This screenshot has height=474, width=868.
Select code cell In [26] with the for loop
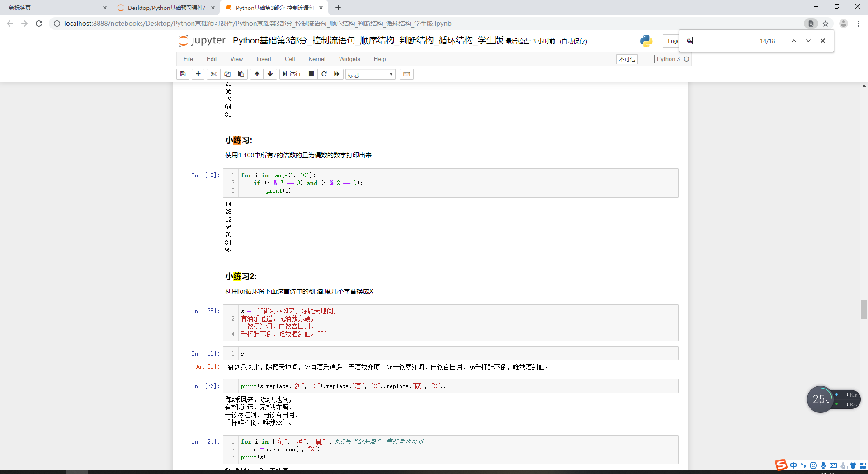(x=450, y=450)
